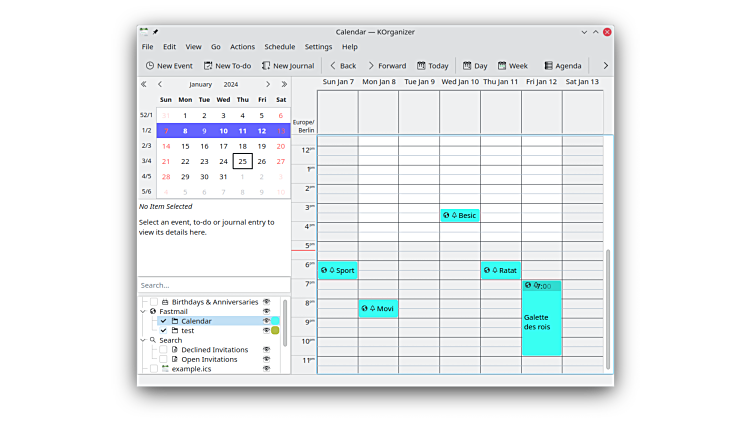Click the Forward navigation button
752x423 pixels.
tap(386, 66)
